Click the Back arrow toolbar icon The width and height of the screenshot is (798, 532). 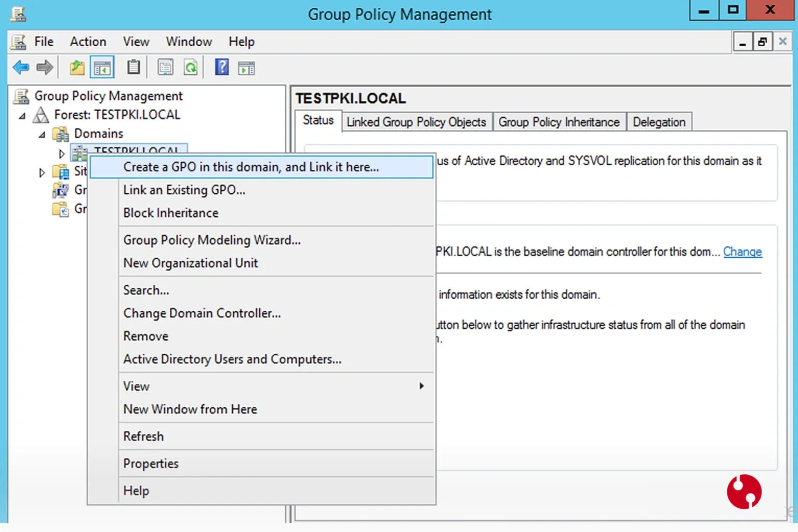click(x=21, y=67)
